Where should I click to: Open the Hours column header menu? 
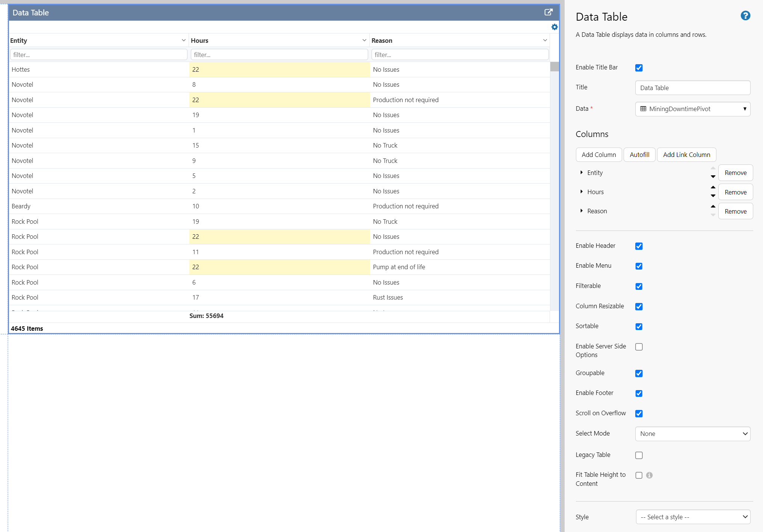point(364,40)
